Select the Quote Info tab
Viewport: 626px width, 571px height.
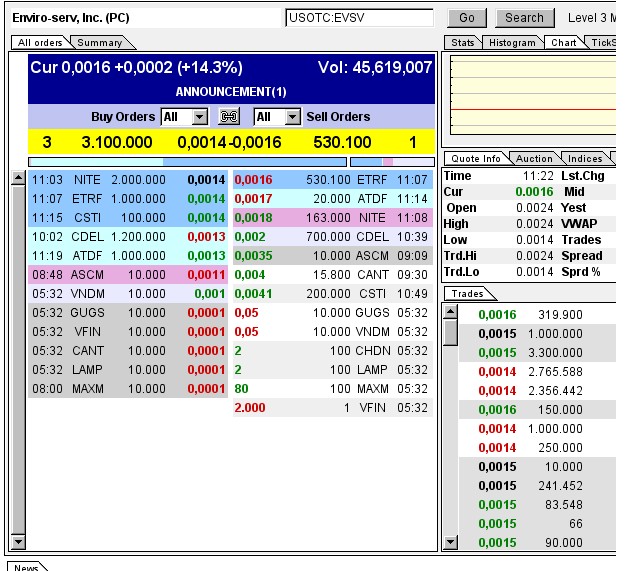click(x=475, y=159)
